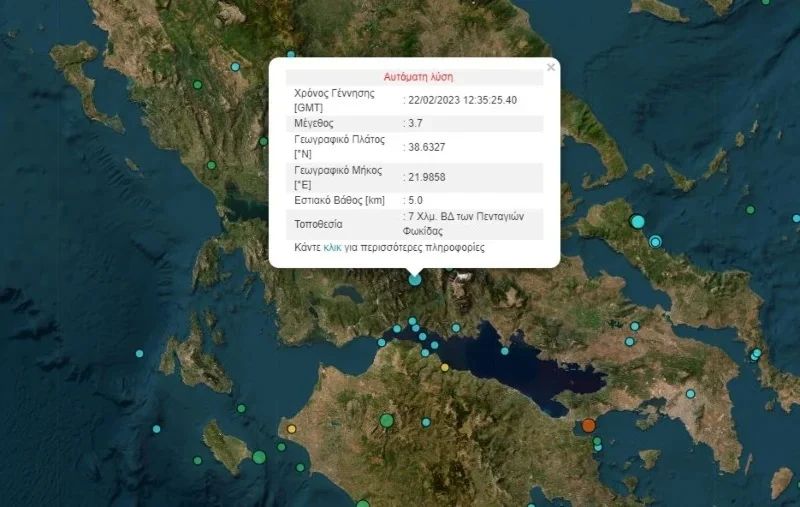Screen dimensions: 800x507
Task: Click the cyan marker at the map's right edge
Action: 796,218
